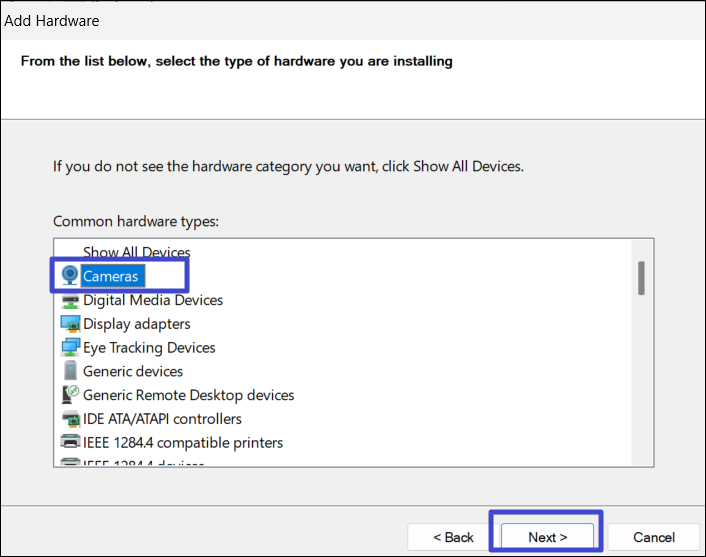Click the Generic devices icon
This screenshot has width=706, height=557.
70,371
